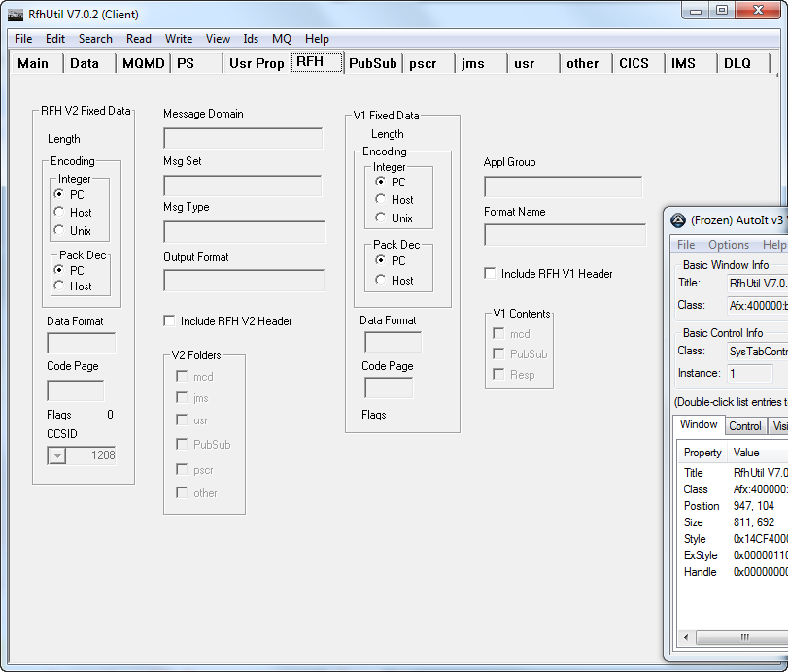788x672 pixels.
Task: Open the Edit menu
Action: 55,39
